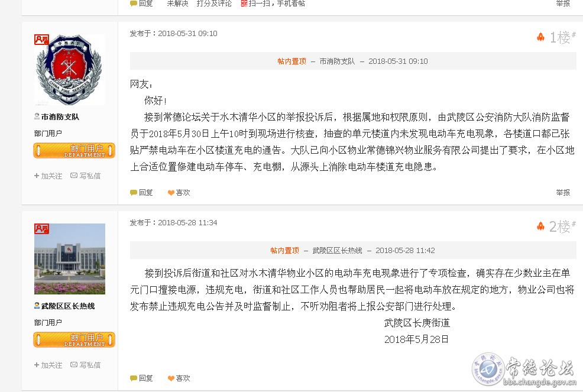The image size is (583, 392).
Task: Follow 武陵区区长热线 with 加关注
Action: 48,365
